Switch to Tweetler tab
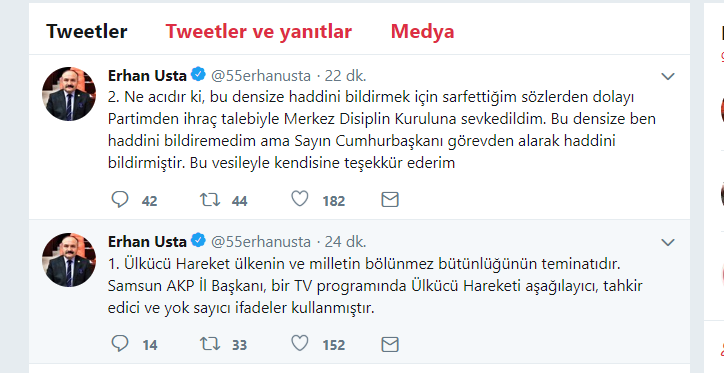724x373 pixels. 87,31
